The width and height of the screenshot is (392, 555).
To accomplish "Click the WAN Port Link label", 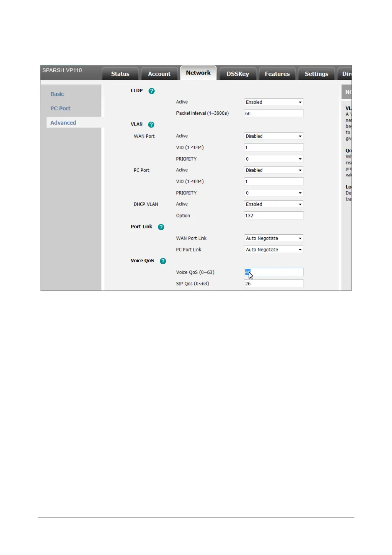I will 191,238.
